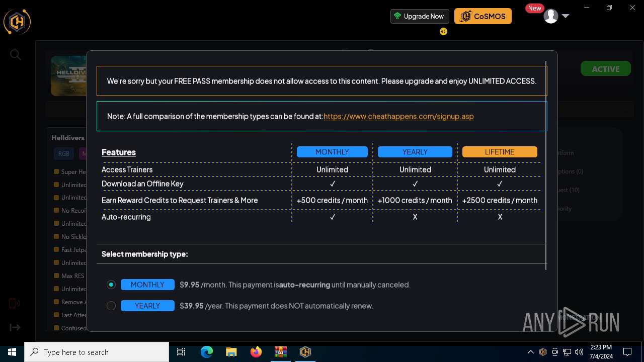Toggle the Fast Attack cheat checkbox
644x362 pixels.
pyautogui.click(x=56, y=315)
